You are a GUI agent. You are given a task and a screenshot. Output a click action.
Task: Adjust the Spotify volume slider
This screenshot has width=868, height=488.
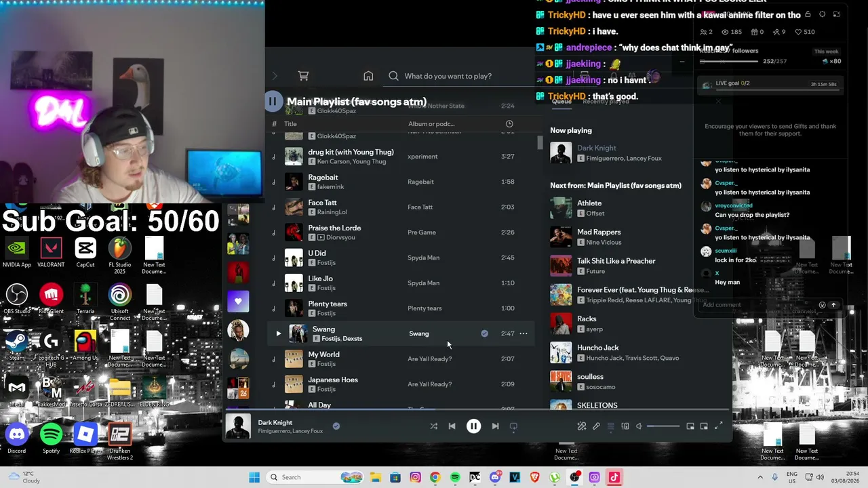663,426
